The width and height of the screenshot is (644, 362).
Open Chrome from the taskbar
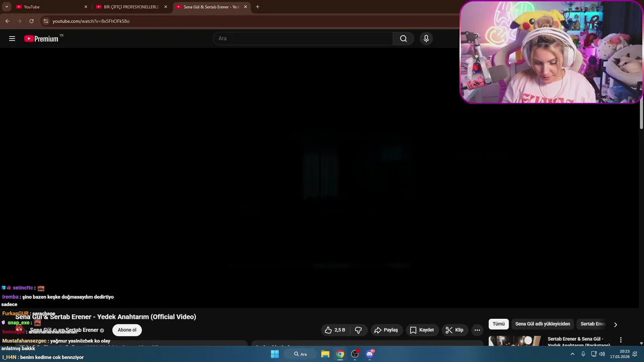pyautogui.click(x=340, y=354)
